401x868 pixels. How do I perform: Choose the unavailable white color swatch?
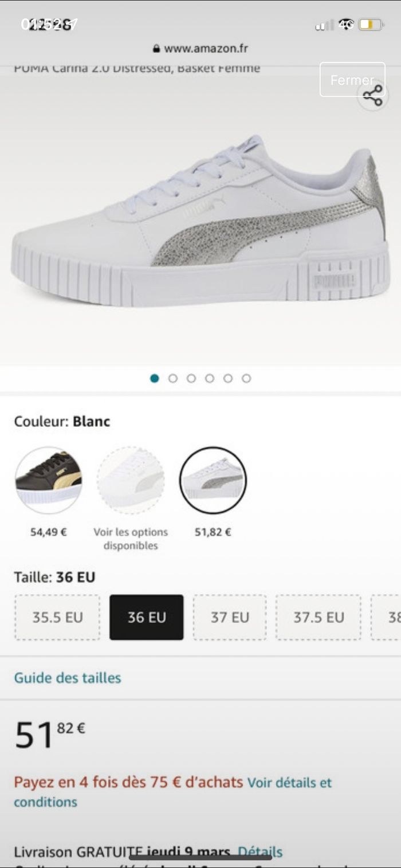click(131, 480)
